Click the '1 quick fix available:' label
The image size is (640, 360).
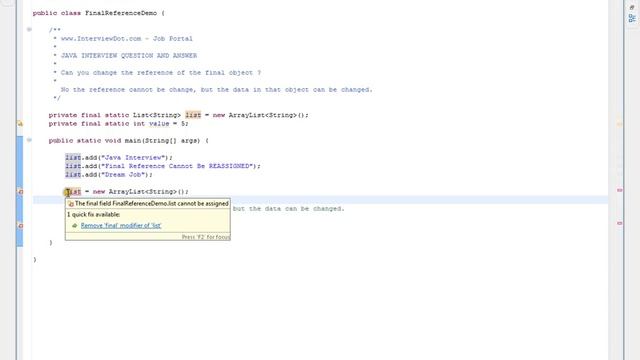coord(93,215)
